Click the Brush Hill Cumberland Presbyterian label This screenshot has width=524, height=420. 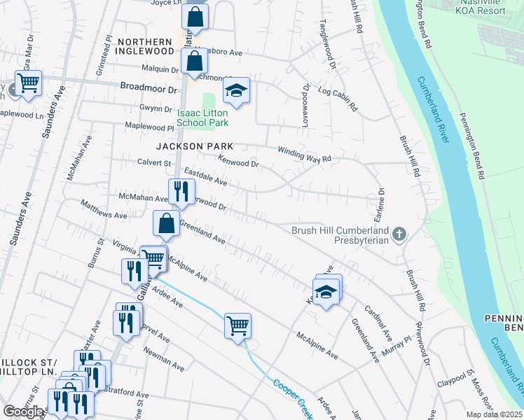[340, 235]
